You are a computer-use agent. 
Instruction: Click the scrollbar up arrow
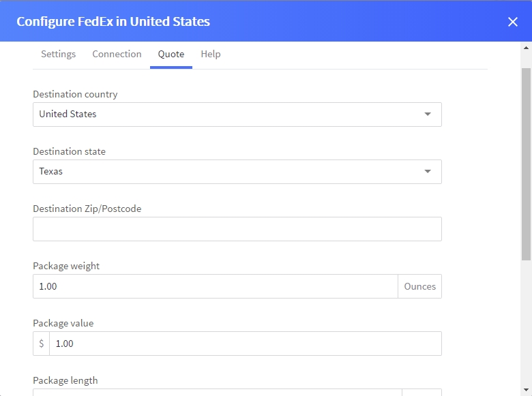(526, 48)
